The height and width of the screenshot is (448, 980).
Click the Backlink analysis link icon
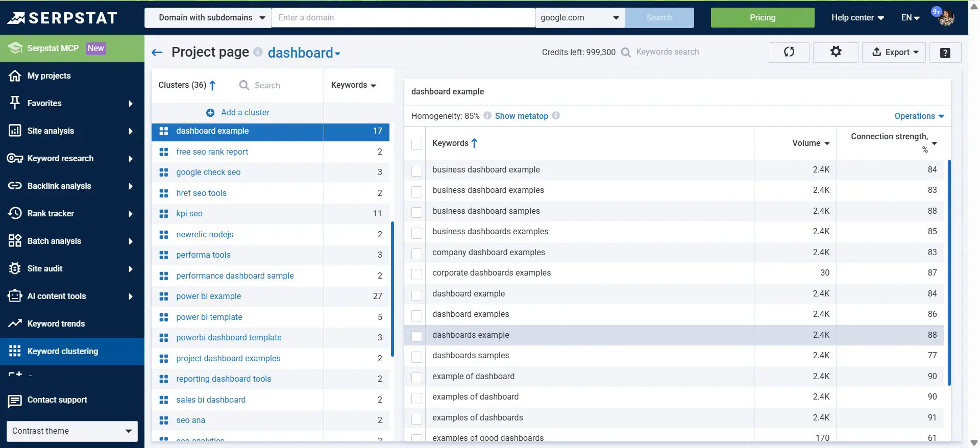coord(15,186)
